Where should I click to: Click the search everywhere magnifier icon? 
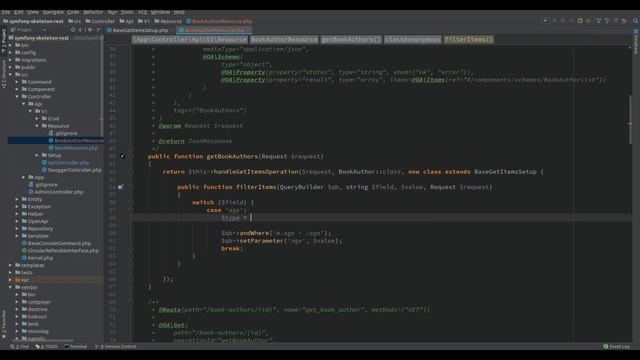(636, 21)
